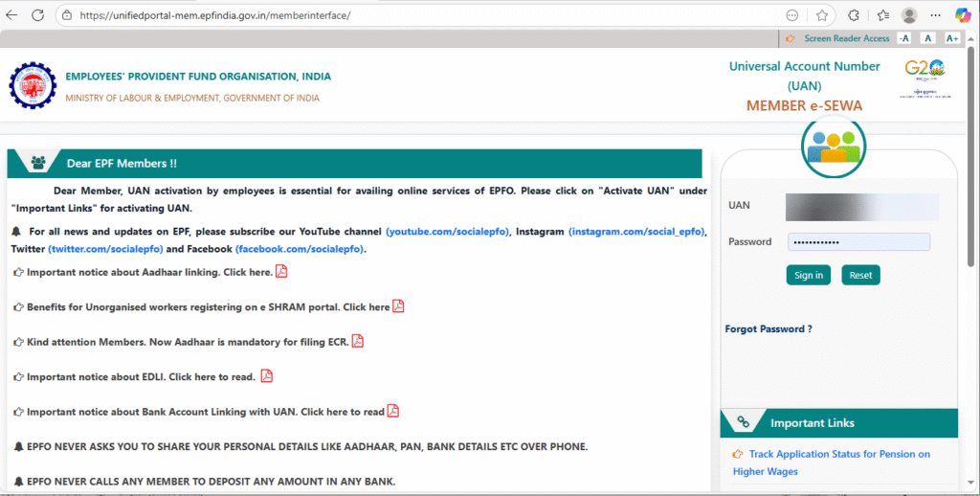Click 'Benefits for Unorganised workers' text
Screen dimensions: 980x496
pyautogui.click(x=209, y=307)
